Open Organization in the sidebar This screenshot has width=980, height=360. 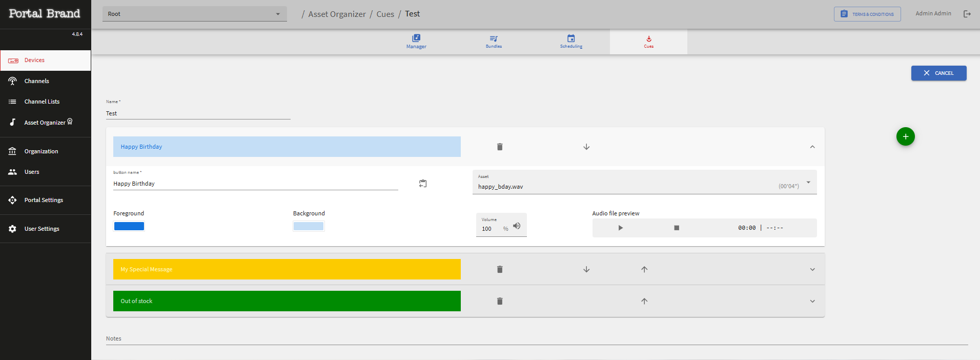(x=46, y=151)
